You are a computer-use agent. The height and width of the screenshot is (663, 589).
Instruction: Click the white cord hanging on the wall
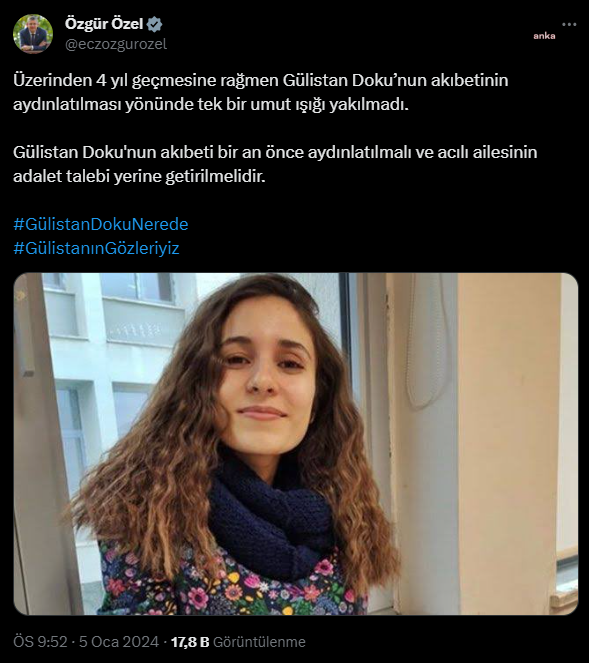click(x=427, y=340)
